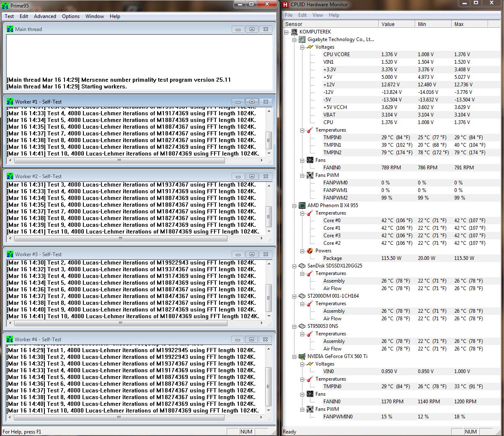Collapse the motherboard Fans PWM node

point(302,176)
